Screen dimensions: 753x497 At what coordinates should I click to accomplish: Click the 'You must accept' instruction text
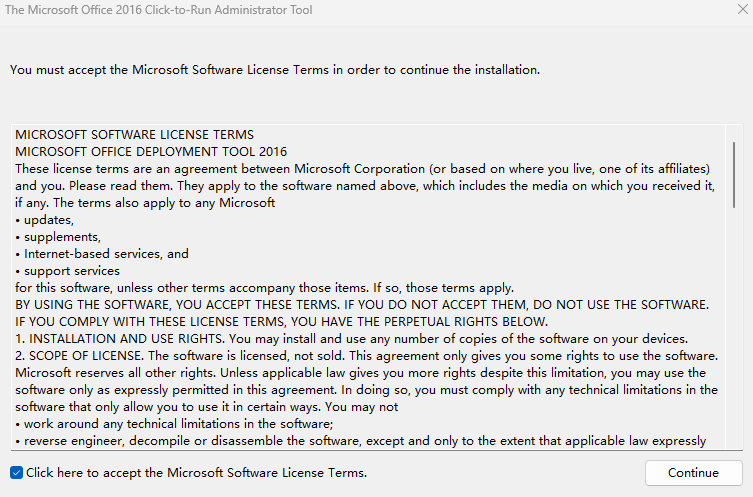pos(275,70)
